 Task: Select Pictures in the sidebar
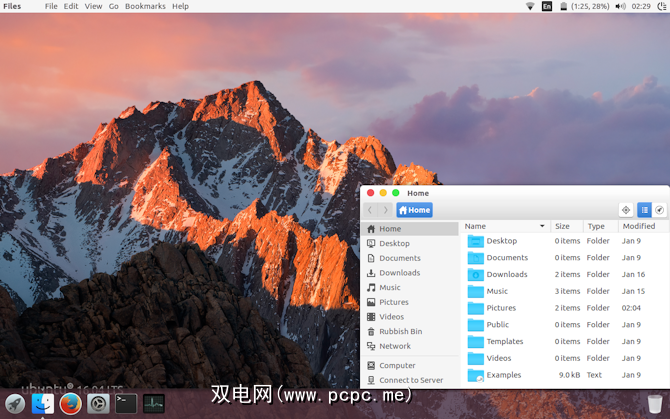pyautogui.click(x=410, y=302)
